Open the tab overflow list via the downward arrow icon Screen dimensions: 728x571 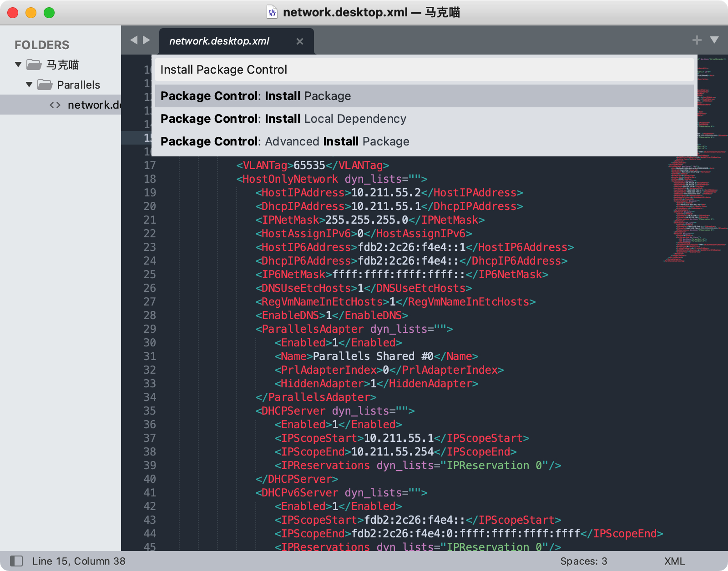(713, 40)
